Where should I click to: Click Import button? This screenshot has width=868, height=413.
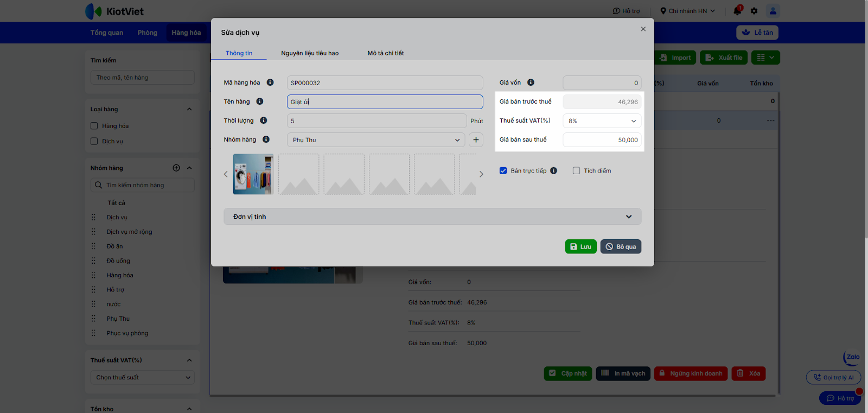675,58
